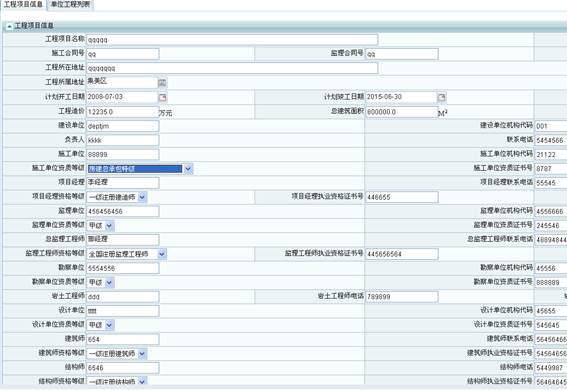This screenshot has height=390, width=567.
Task: Click the 计划竣工日期 date field
Action: pos(401,97)
